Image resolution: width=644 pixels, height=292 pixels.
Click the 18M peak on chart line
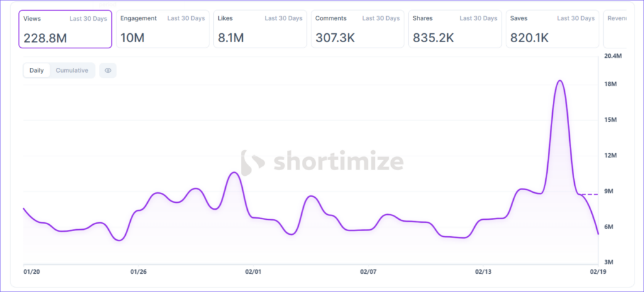coord(559,81)
